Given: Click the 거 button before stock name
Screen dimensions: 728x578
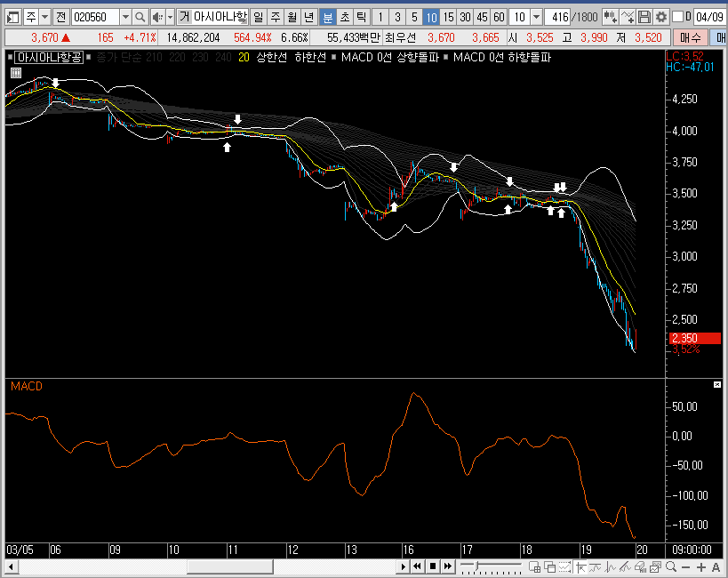Looking at the screenshot, I should pos(184,18).
